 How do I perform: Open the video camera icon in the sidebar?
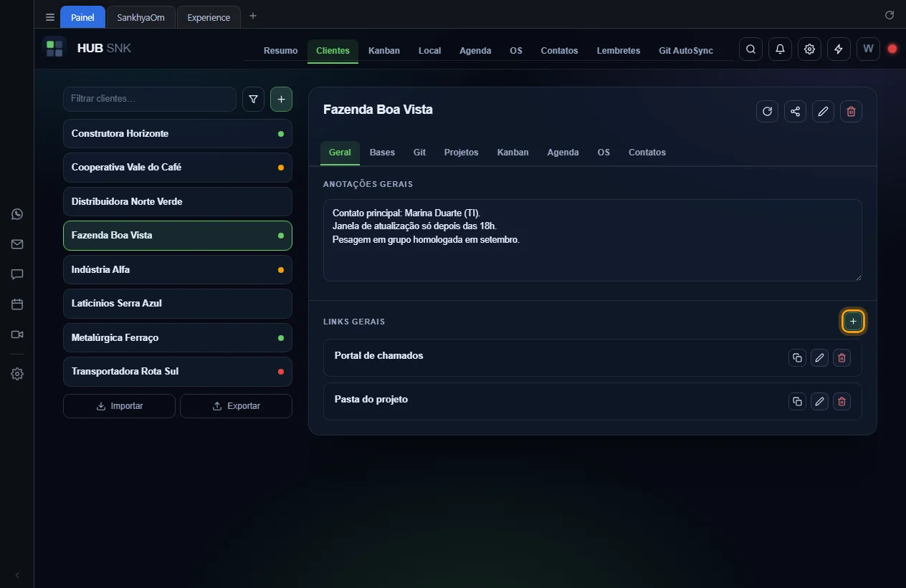click(17, 334)
